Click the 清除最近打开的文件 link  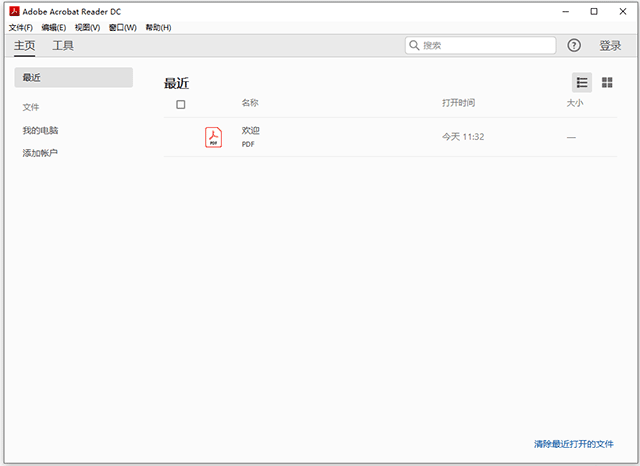tap(574, 444)
